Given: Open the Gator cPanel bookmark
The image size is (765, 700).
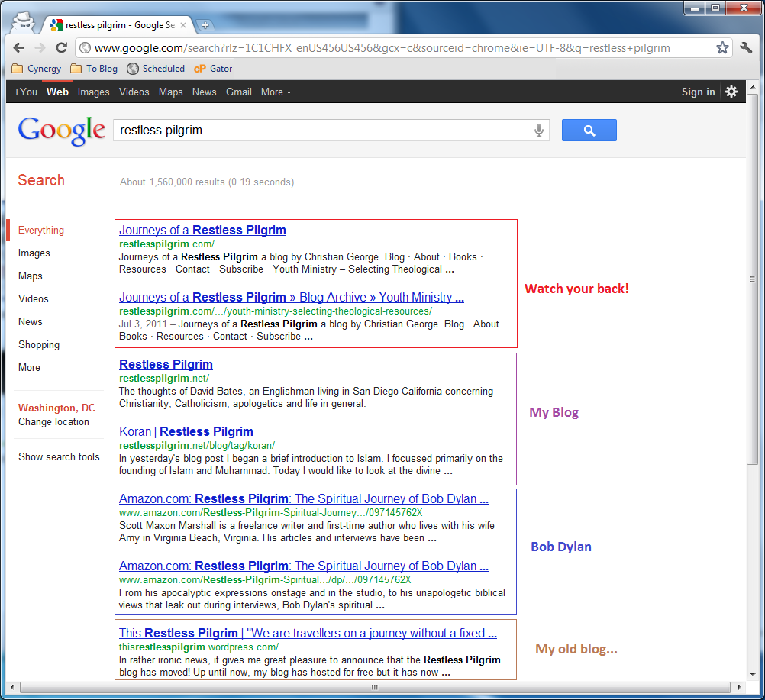Looking at the screenshot, I should click(x=213, y=68).
